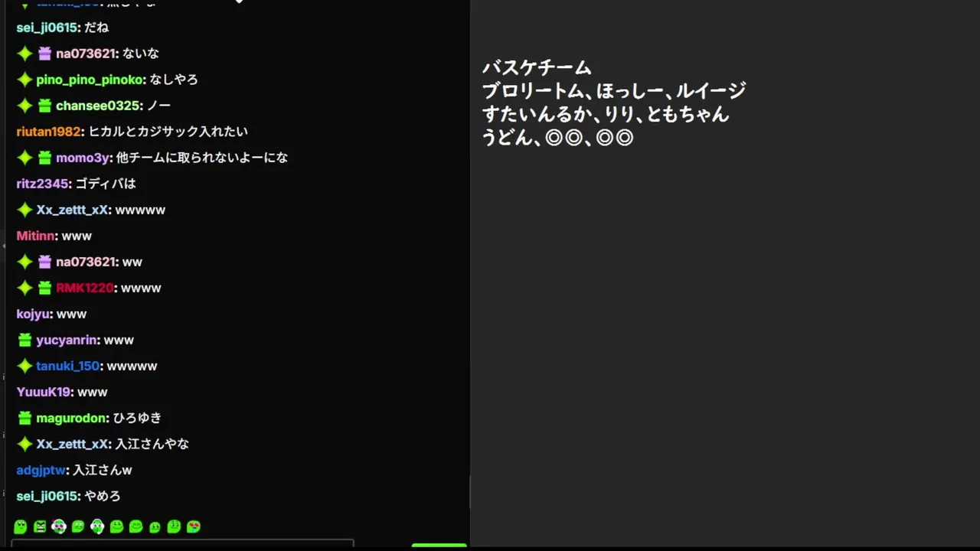
Task: Click the heading バスケチーム in the notes
Action: [x=537, y=67]
